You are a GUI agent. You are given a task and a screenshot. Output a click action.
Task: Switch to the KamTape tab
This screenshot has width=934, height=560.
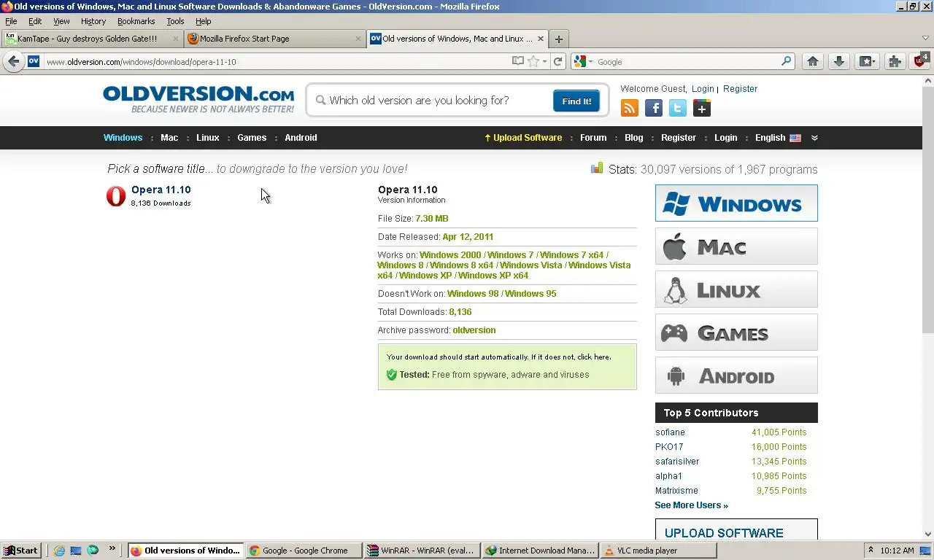point(91,39)
